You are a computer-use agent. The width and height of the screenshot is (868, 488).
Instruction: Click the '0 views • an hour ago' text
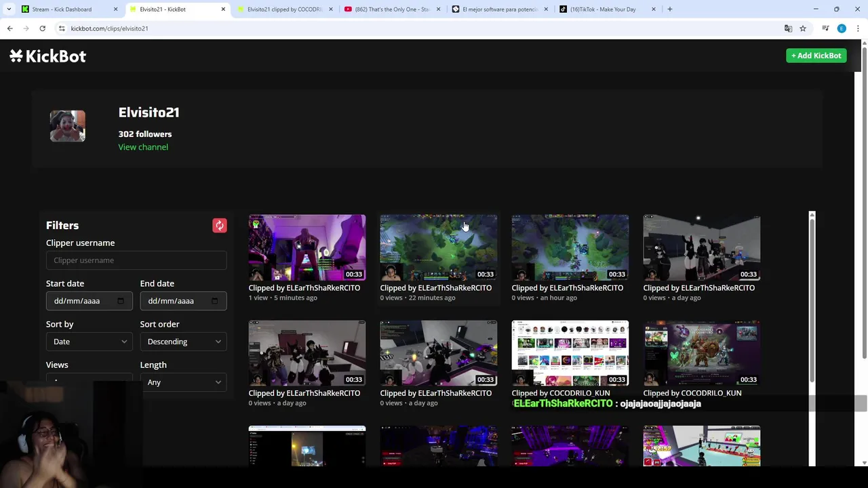click(x=545, y=298)
